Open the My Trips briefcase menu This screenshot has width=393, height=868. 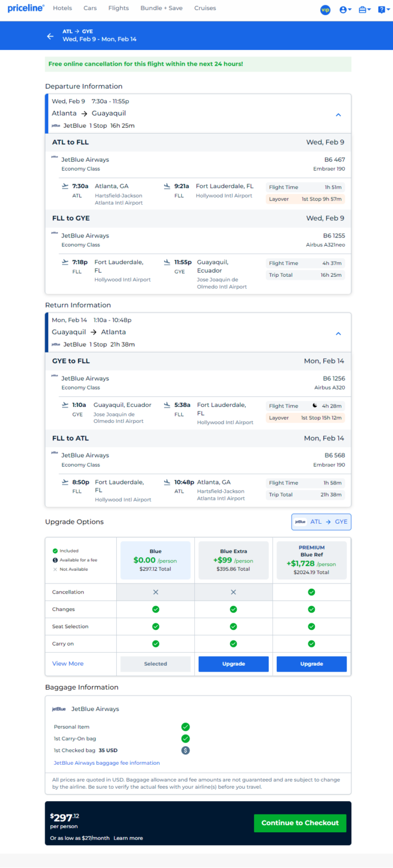tap(365, 9)
